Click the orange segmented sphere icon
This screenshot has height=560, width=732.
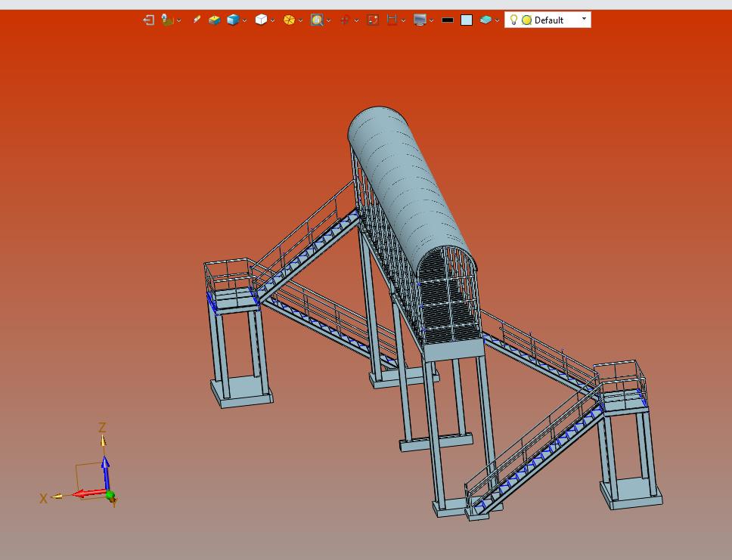pos(289,20)
